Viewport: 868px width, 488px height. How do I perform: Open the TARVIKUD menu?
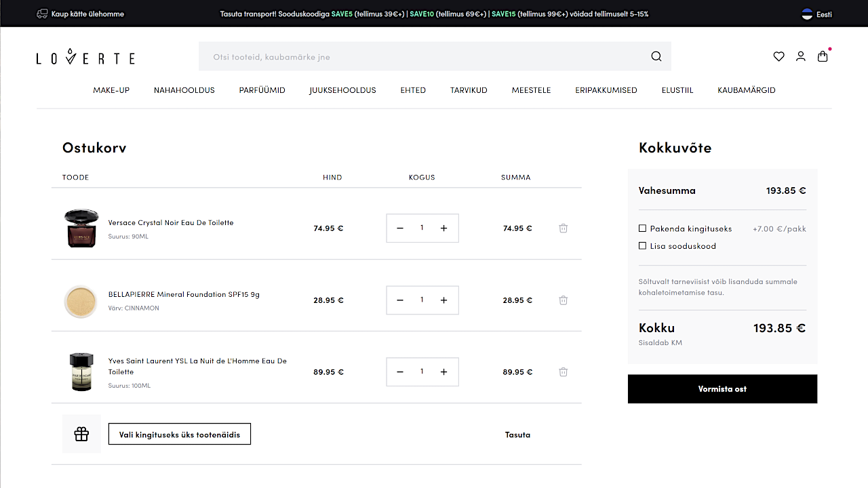(x=469, y=90)
